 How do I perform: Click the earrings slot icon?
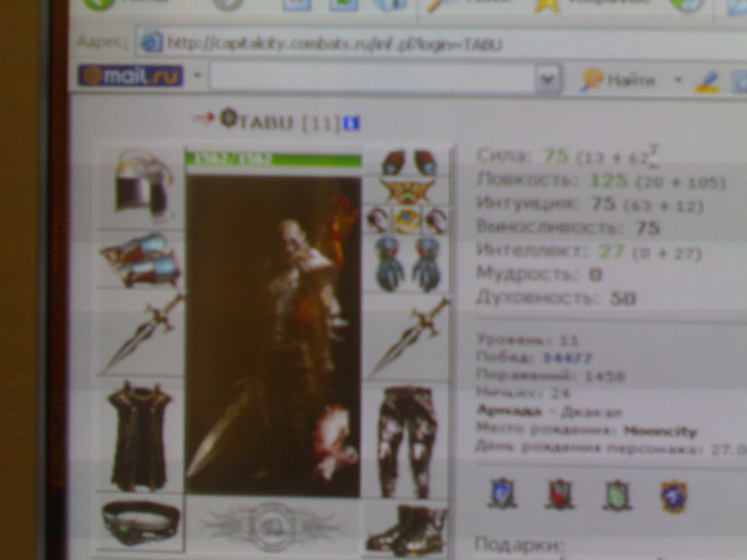[x=408, y=162]
